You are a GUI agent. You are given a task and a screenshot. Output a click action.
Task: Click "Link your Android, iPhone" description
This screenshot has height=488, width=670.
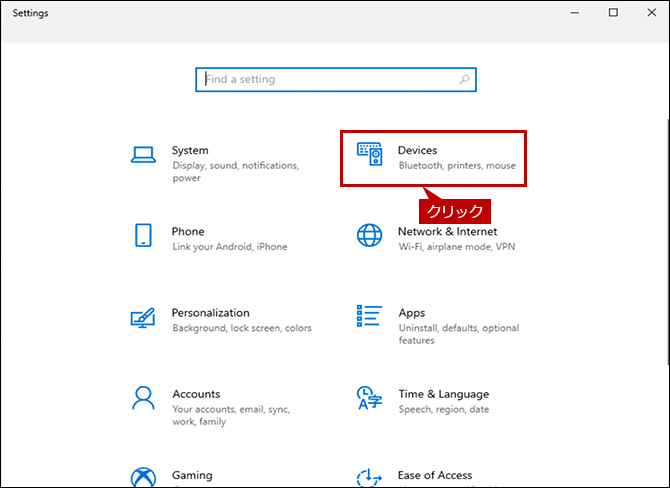[x=230, y=247]
